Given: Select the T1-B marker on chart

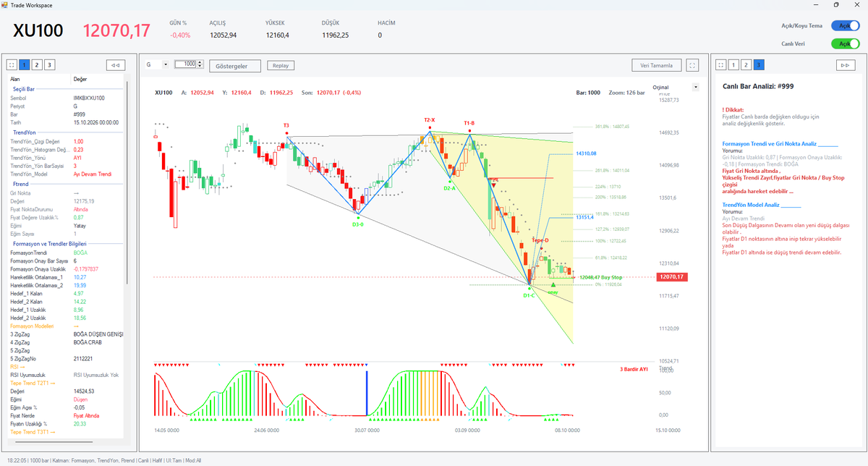Looking at the screenshot, I should point(469,123).
